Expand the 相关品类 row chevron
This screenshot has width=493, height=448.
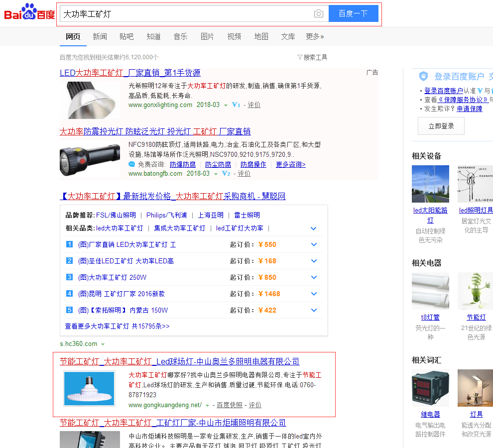314,228
